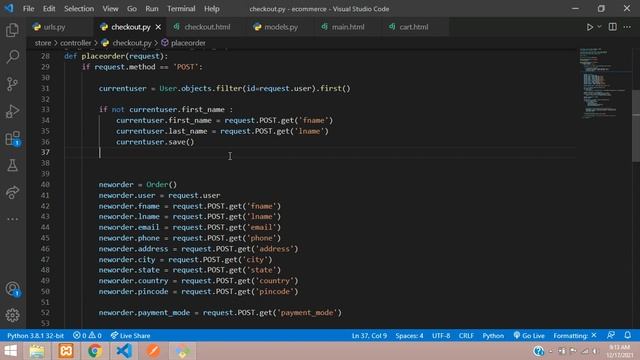Screen dimensions: 640x360
Task: Open the Explorer view in activity bar
Action: (12, 30)
